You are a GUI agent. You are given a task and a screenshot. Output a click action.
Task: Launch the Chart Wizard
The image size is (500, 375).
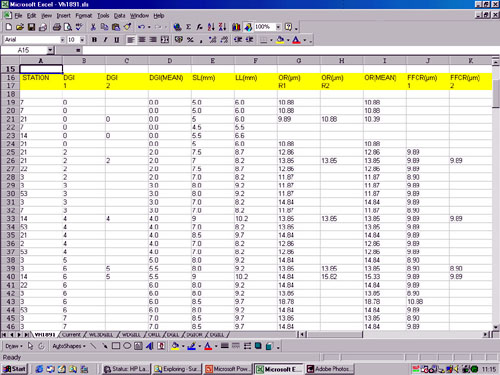(236, 27)
